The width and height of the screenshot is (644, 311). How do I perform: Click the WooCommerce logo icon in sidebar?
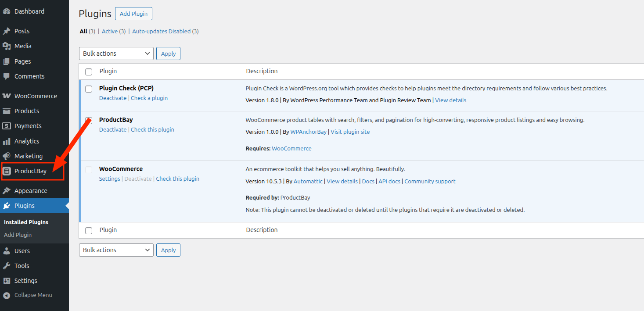[7, 96]
